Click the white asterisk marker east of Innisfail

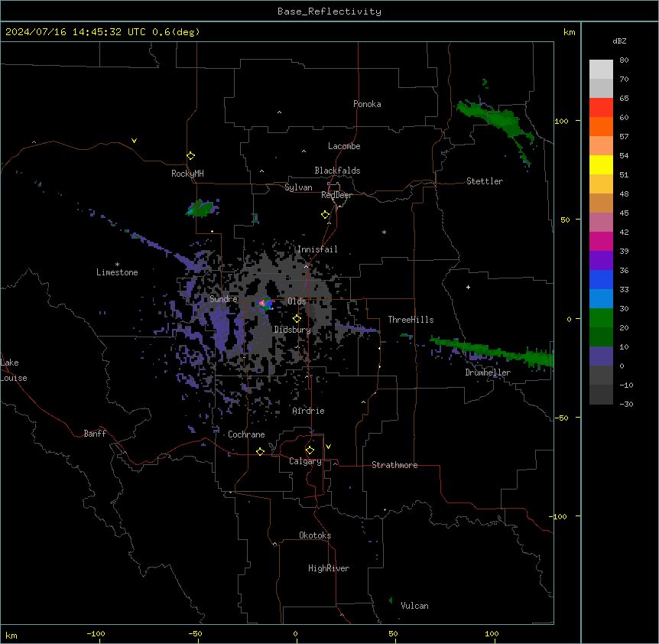pos(384,232)
